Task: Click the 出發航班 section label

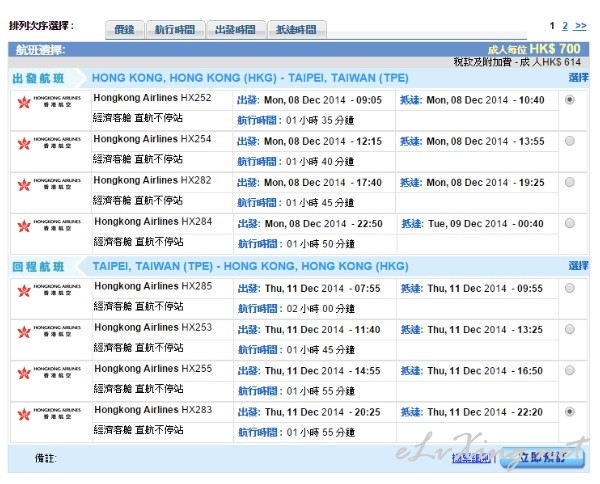Action: click(38, 78)
